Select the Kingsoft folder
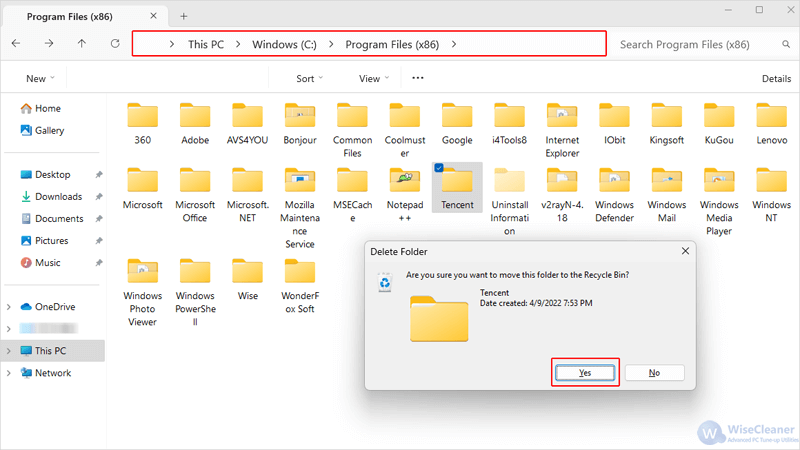Viewport: 800px width, 450px height. click(666, 124)
